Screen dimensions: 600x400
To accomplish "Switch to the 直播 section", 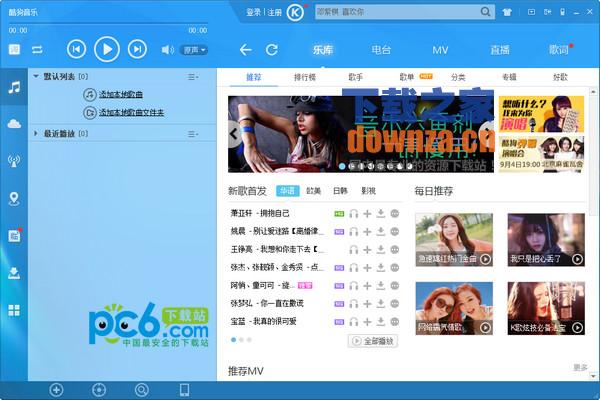I will click(x=500, y=50).
